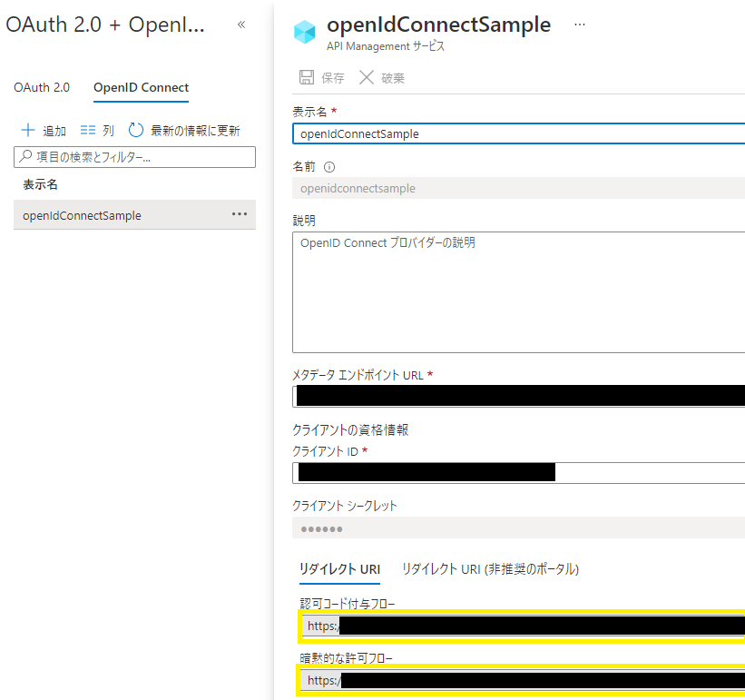Click the 追加 button label
The image size is (745, 700).
point(54,131)
